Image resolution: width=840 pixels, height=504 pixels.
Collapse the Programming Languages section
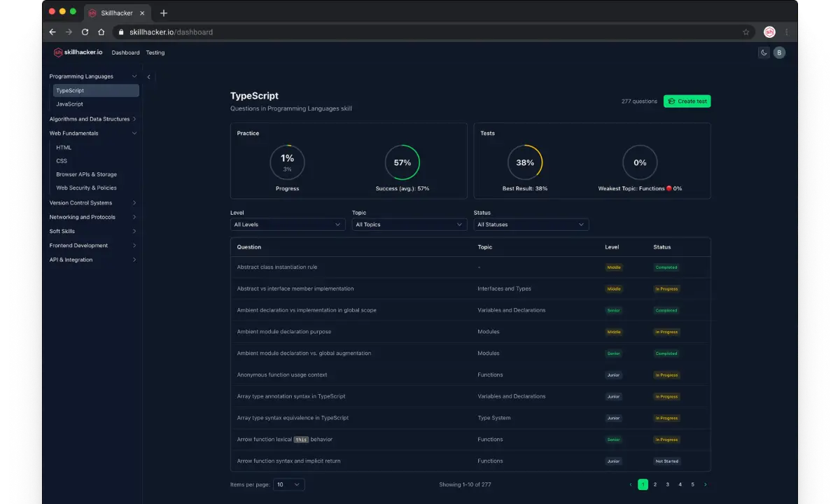click(93, 76)
